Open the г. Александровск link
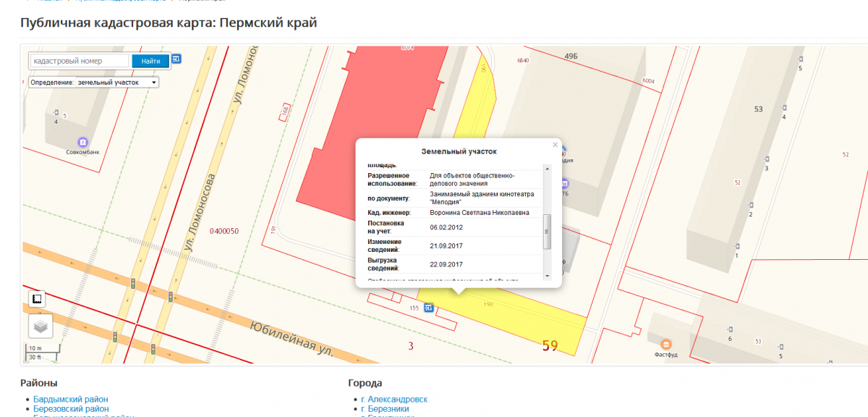The height and width of the screenshot is (417, 868). [x=393, y=399]
